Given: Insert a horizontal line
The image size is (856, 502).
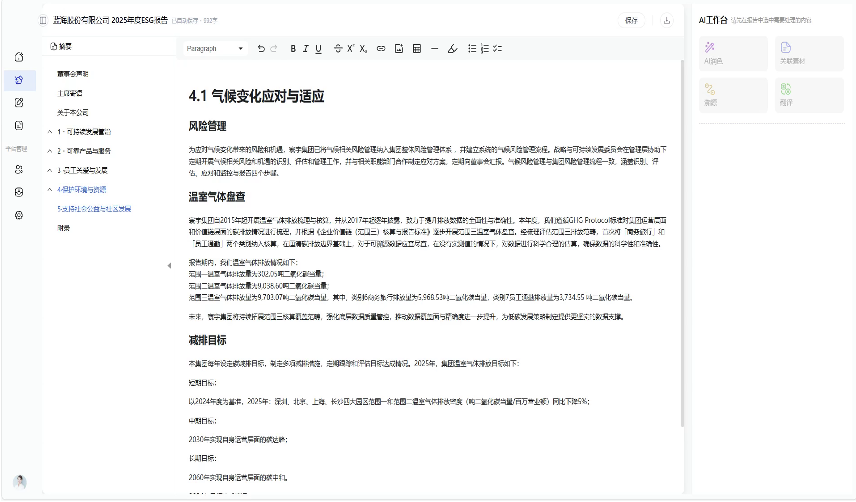Looking at the screenshot, I should (x=435, y=49).
